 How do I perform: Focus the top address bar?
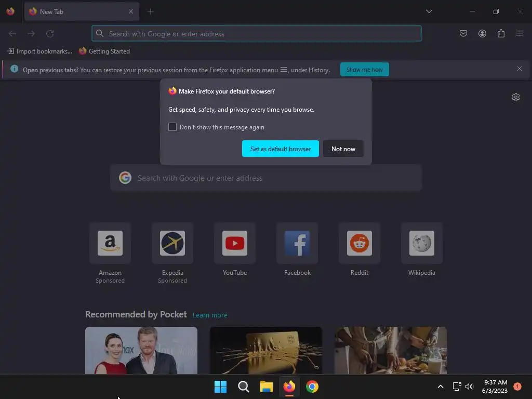point(257,34)
